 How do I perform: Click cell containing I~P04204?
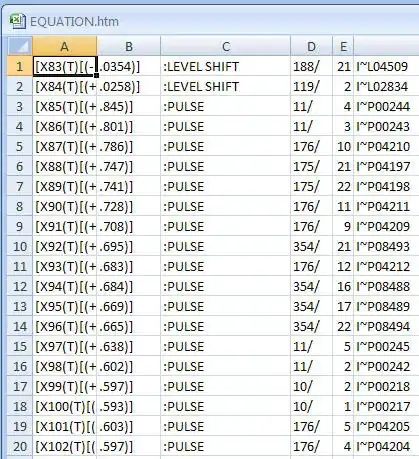click(386, 446)
